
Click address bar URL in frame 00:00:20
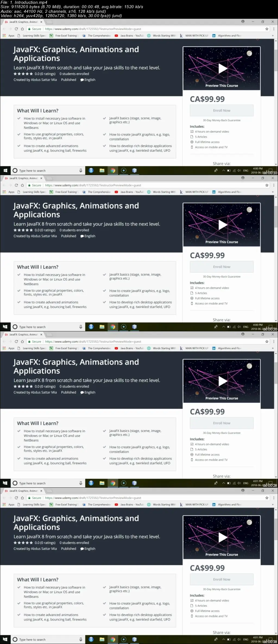[93, 185]
